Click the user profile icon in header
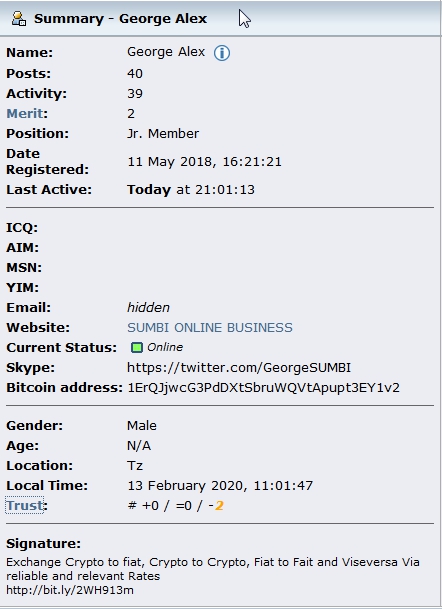 [x=19, y=19]
